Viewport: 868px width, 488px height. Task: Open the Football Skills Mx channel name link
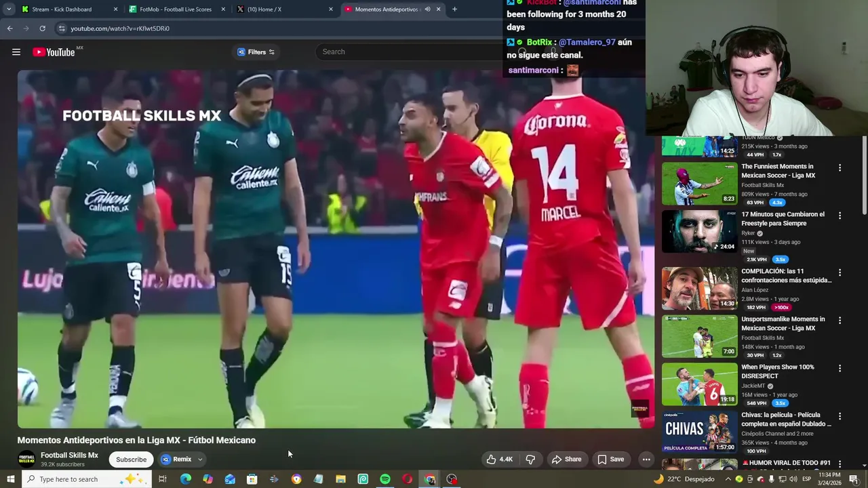tap(69, 455)
